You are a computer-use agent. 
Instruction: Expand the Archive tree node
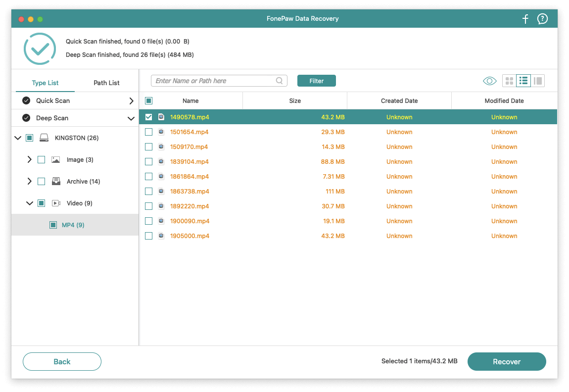pyautogui.click(x=29, y=181)
